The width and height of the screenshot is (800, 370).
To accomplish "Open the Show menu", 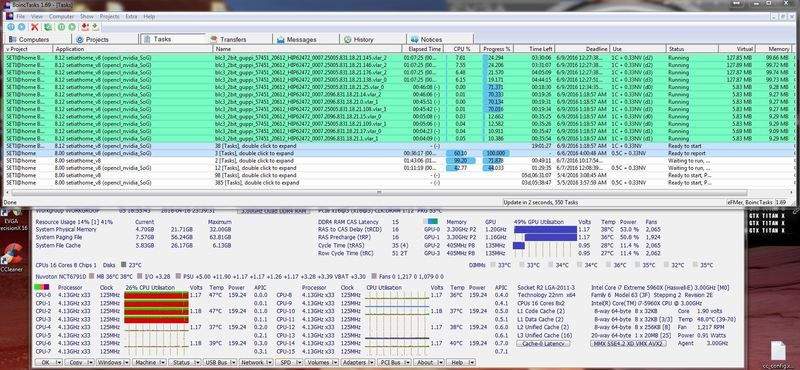I will (87, 17).
